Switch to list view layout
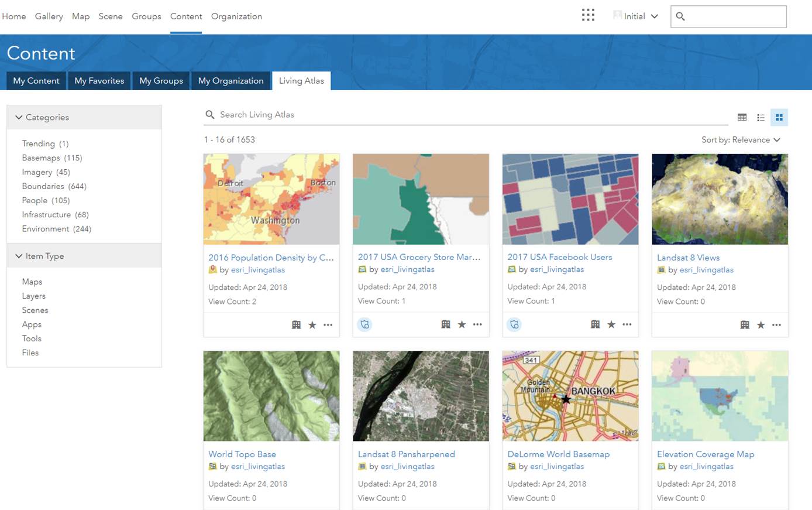Image resolution: width=812 pixels, height=510 pixels. (x=761, y=118)
